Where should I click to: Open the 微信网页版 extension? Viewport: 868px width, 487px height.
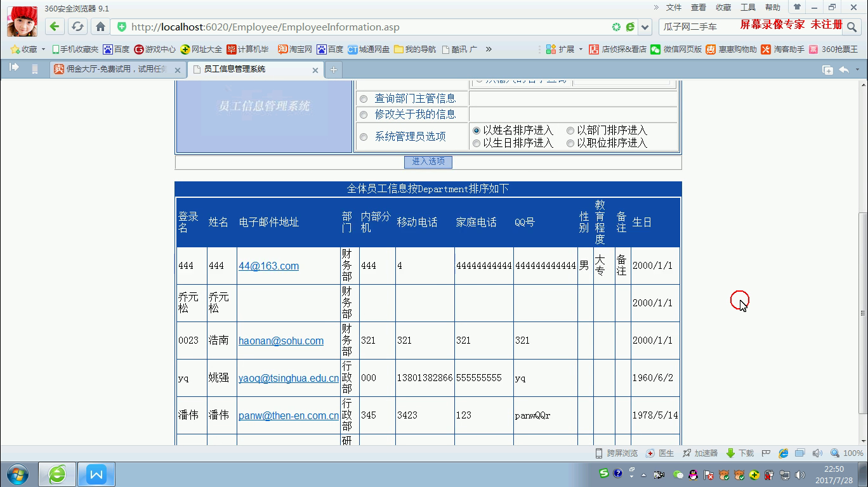[676, 49]
